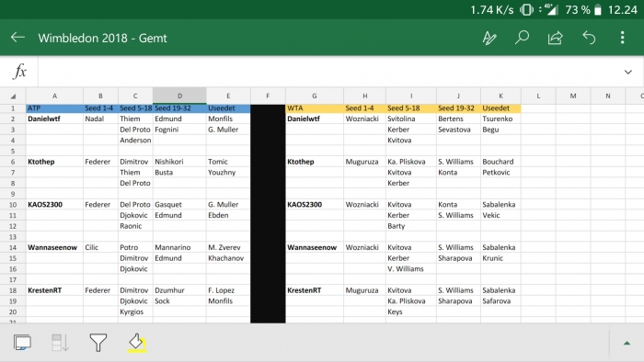This screenshot has height=362, width=644.
Task: Tap the back arrow in the header
Action: pyautogui.click(x=17, y=38)
